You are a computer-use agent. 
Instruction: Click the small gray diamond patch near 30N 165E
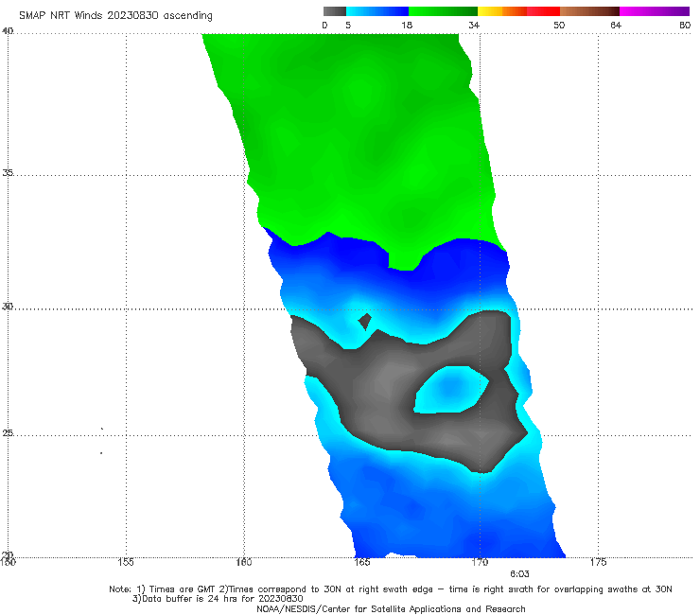coord(365,321)
